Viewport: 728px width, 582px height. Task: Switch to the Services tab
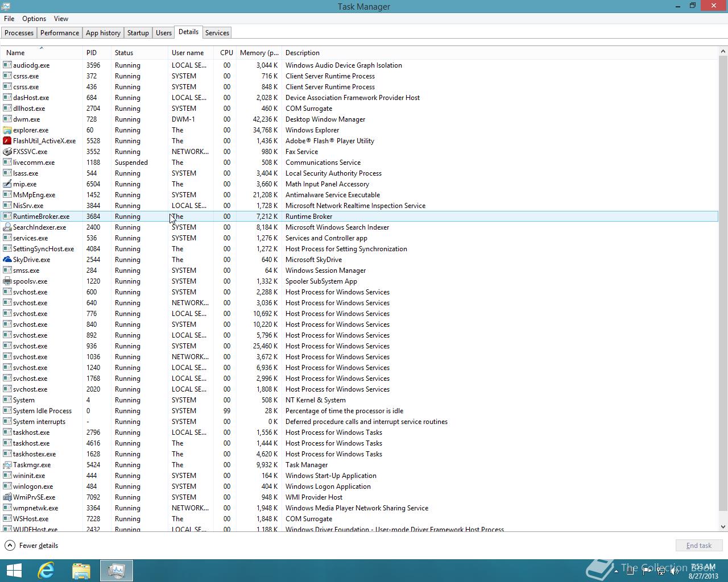point(217,33)
